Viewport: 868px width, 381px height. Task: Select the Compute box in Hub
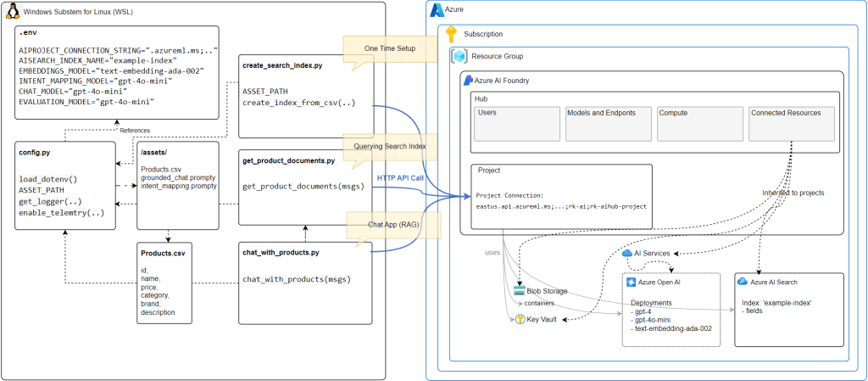click(x=699, y=123)
